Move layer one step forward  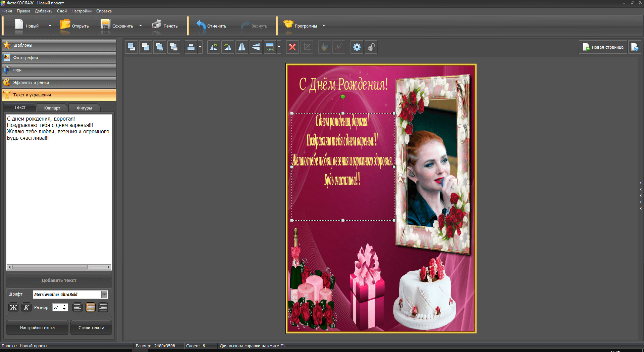160,47
